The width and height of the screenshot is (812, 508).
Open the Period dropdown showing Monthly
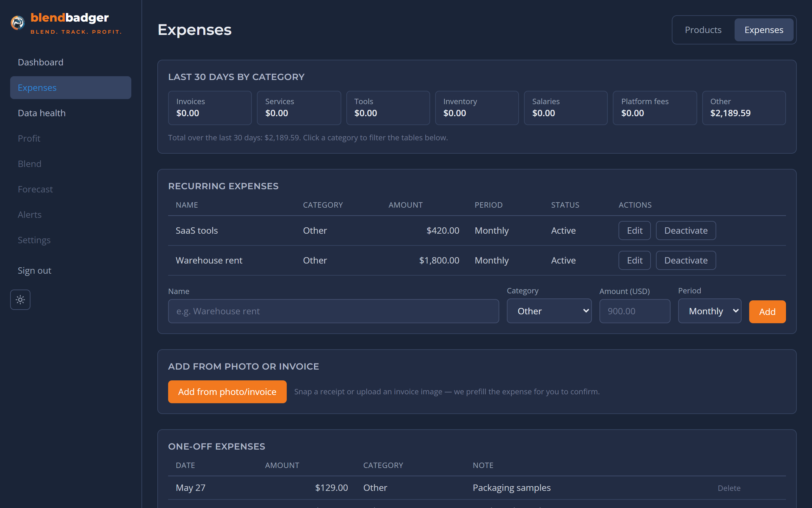[710, 311]
